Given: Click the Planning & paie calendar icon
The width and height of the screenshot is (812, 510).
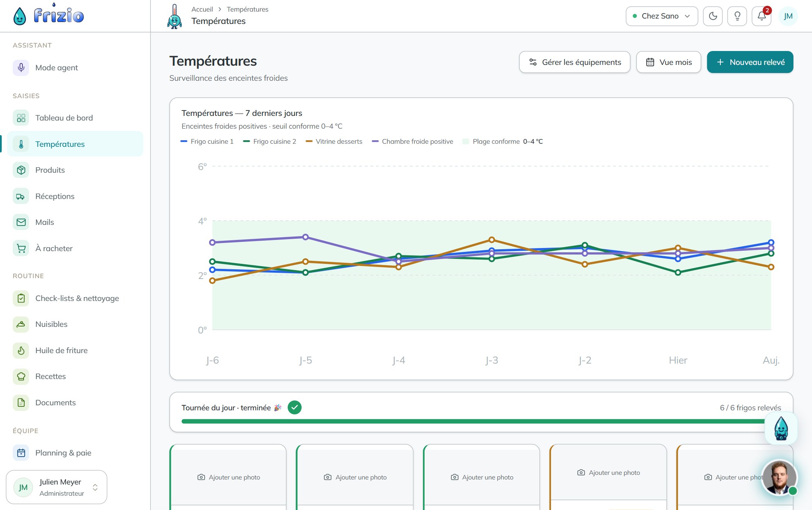Looking at the screenshot, I should click(21, 453).
